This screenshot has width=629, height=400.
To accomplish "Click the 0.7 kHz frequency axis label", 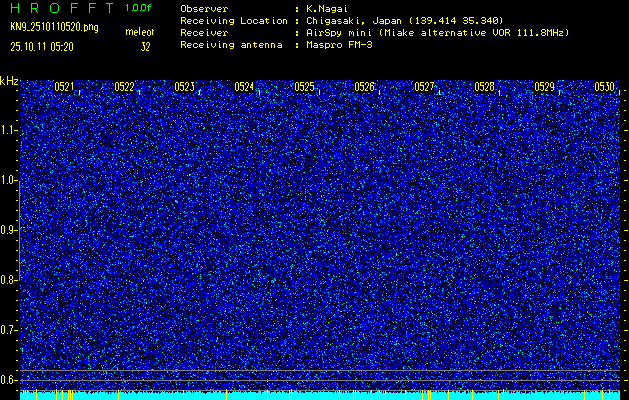I will coord(9,330).
